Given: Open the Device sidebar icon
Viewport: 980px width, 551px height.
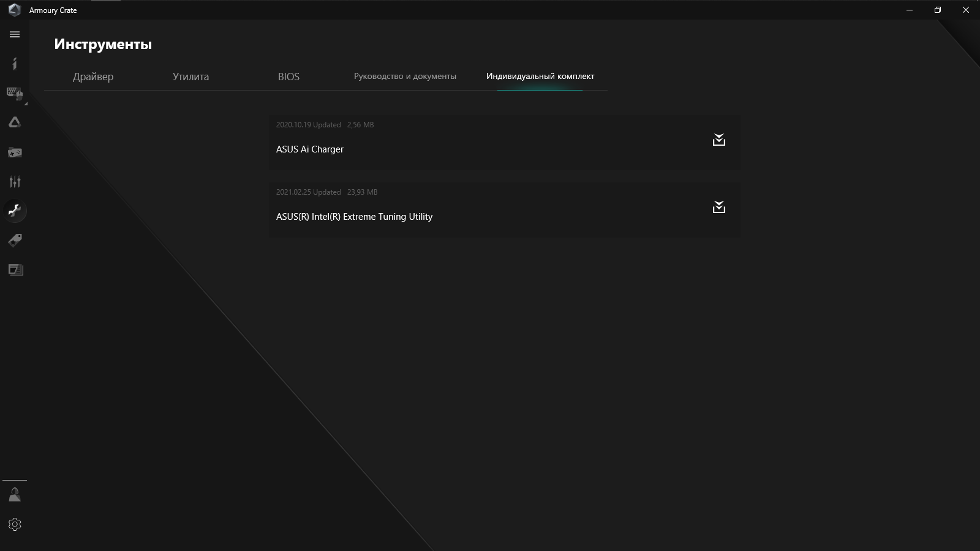Looking at the screenshot, I should pyautogui.click(x=15, y=93).
